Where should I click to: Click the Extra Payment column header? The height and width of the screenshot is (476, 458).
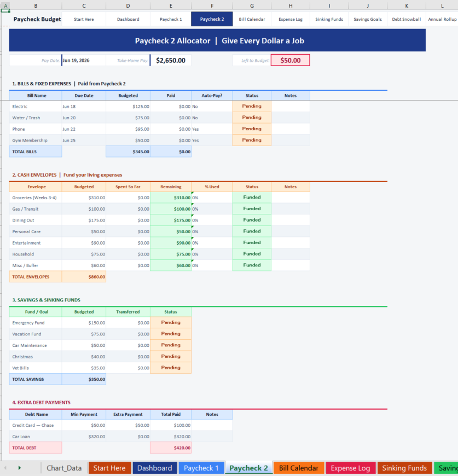[128, 414]
